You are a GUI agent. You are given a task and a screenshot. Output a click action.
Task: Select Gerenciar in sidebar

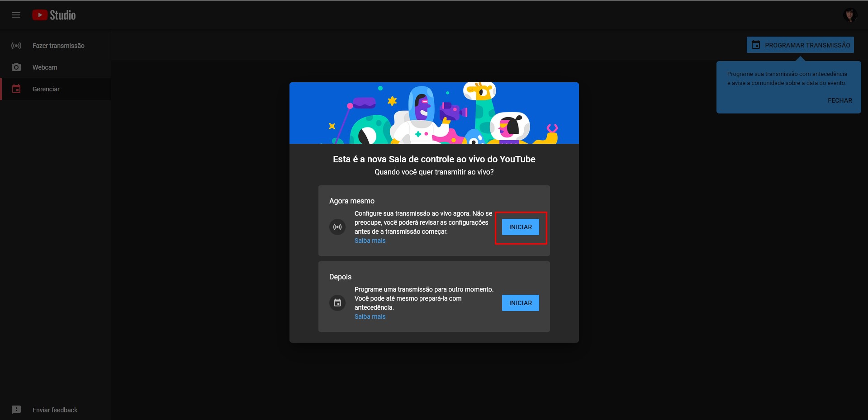[55, 89]
